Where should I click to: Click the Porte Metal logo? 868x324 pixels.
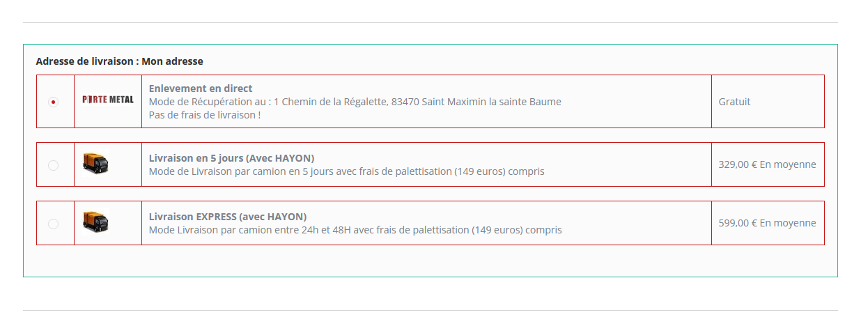pyautogui.click(x=108, y=100)
